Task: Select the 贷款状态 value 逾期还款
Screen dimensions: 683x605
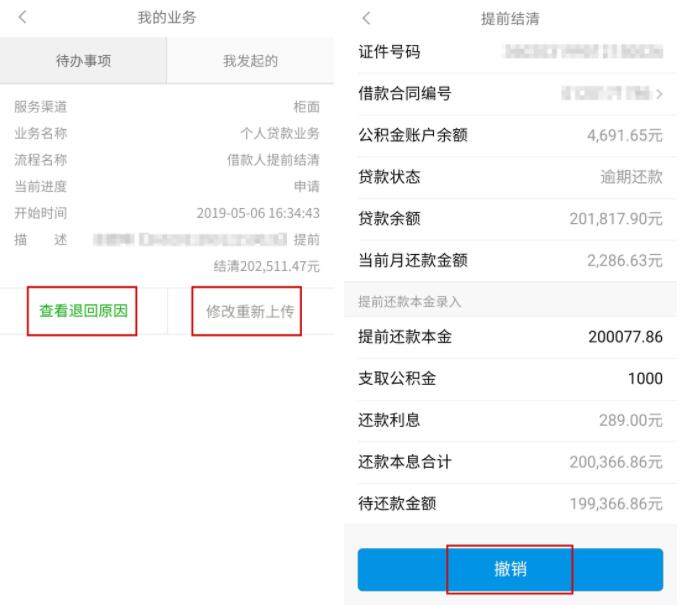Action: pos(632,177)
